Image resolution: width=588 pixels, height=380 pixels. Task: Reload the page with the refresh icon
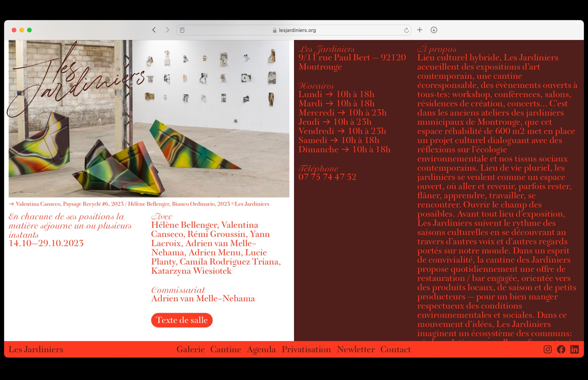(x=406, y=30)
